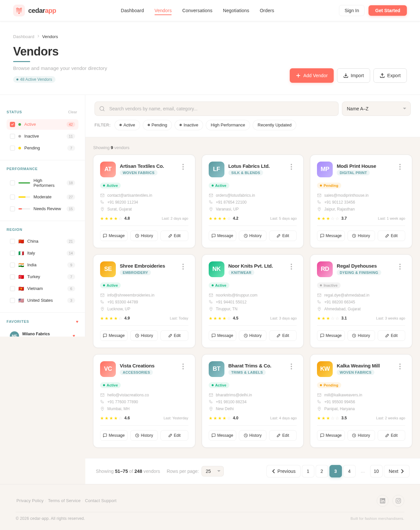Screen dimensions: 420x530
Task: Open more options for Modi Print House
Action: 400,167
